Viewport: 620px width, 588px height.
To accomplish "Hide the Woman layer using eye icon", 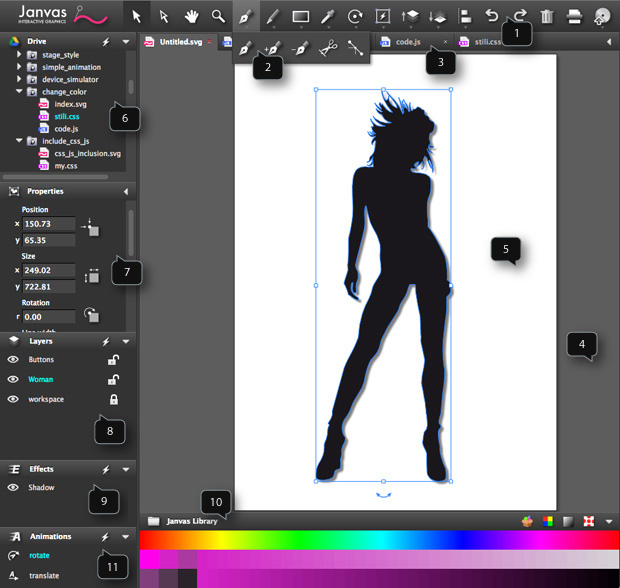I will click(14, 379).
